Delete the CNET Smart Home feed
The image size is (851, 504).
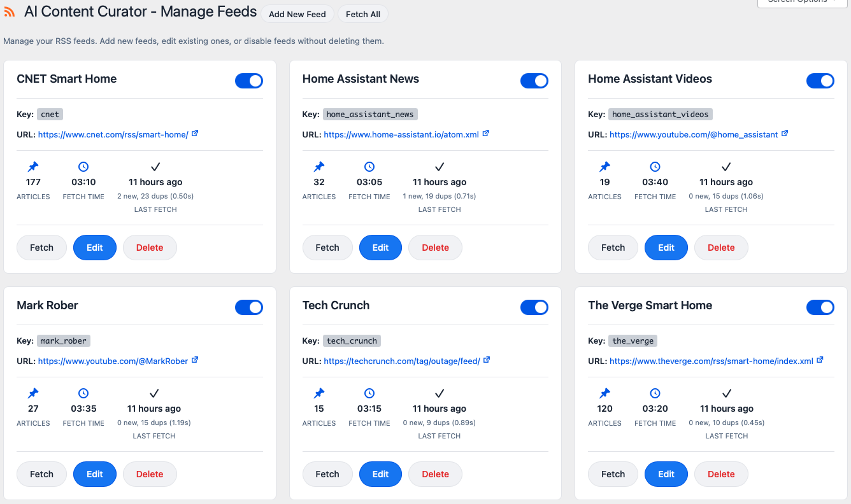point(150,248)
